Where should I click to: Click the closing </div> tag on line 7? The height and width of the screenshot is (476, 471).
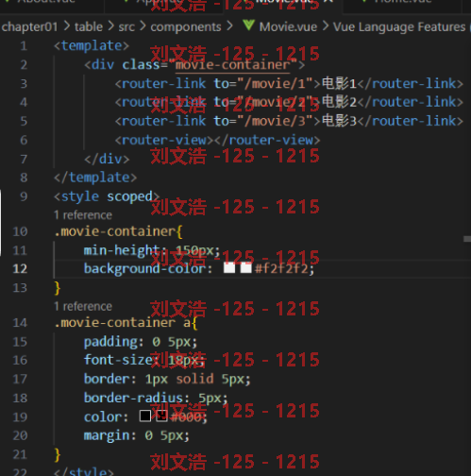point(107,159)
